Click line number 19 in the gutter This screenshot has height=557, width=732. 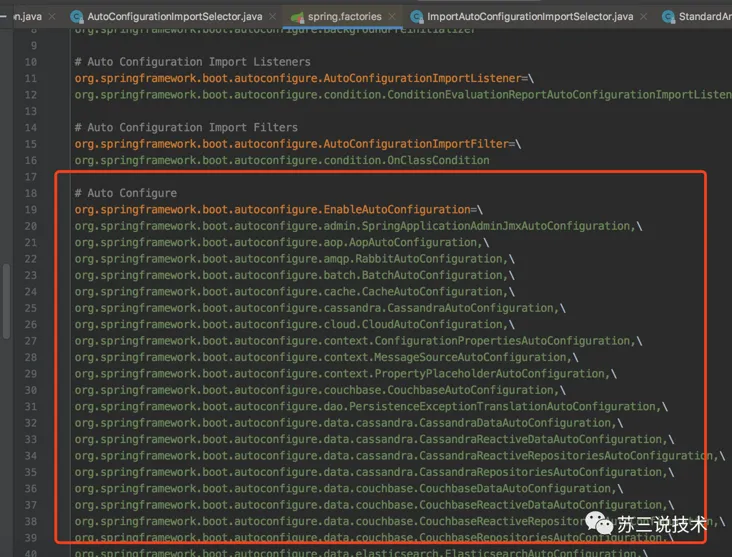[x=31, y=210]
